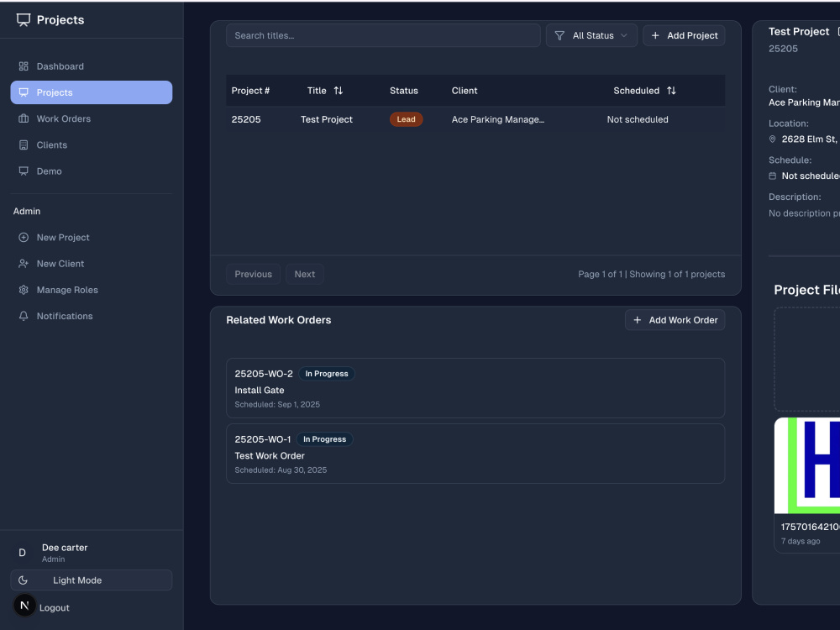Open work order 25205-WO-1 card
This screenshot has height=630, width=840.
coord(475,454)
